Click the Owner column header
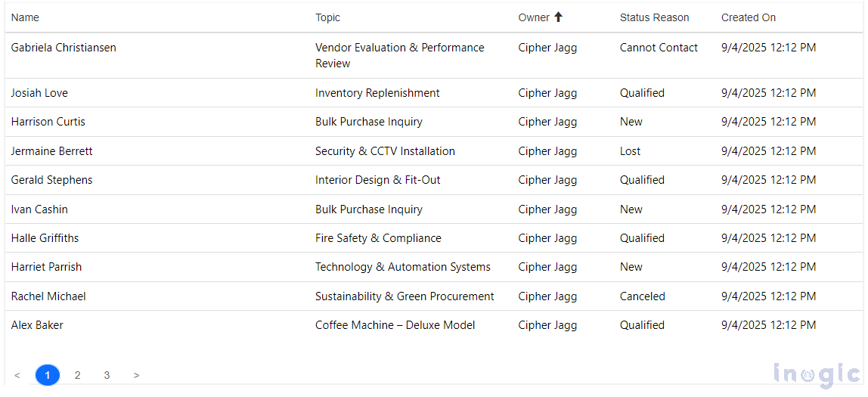The width and height of the screenshot is (868, 397). (x=534, y=17)
